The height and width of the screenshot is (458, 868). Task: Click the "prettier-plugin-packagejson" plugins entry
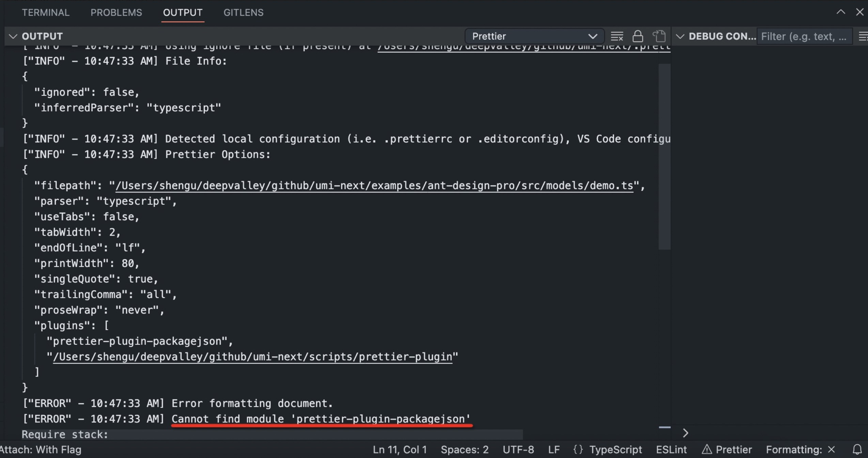pos(140,341)
